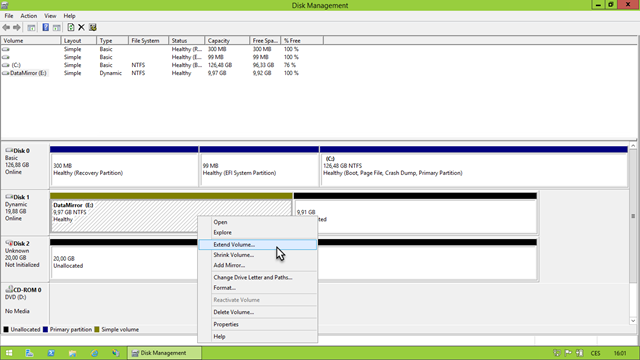This screenshot has height=360, width=640.
Task: Click the blue Help toolbar icon
Action: [x=45, y=27]
